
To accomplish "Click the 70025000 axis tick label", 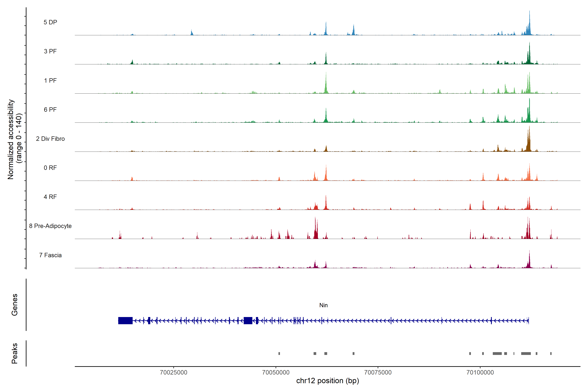I will click(173, 372).
